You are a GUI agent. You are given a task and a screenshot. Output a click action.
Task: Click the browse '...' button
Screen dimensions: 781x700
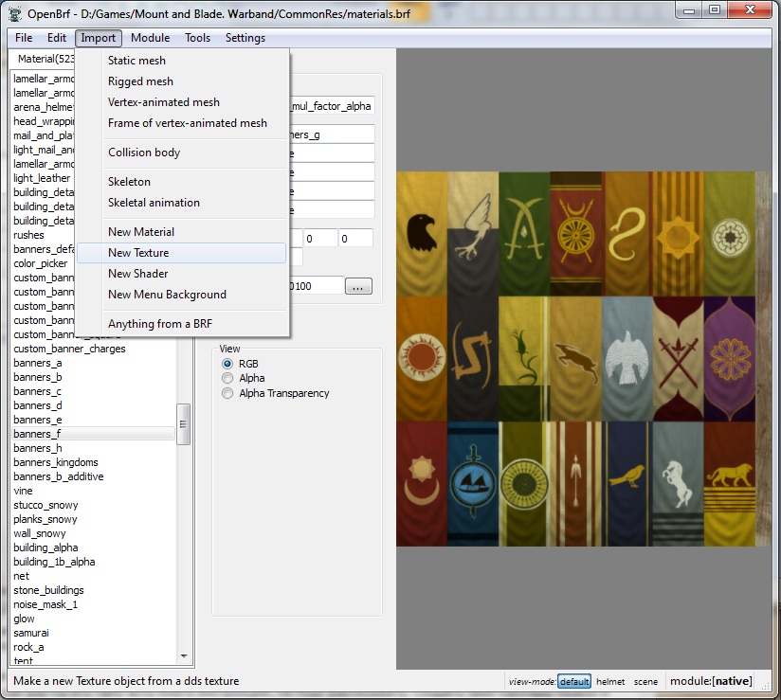[358, 286]
